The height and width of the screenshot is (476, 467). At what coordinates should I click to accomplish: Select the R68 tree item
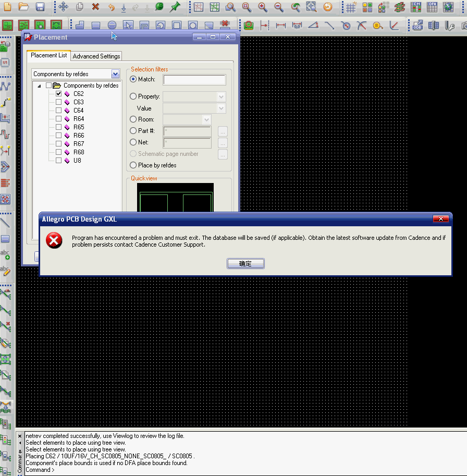(79, 152)
